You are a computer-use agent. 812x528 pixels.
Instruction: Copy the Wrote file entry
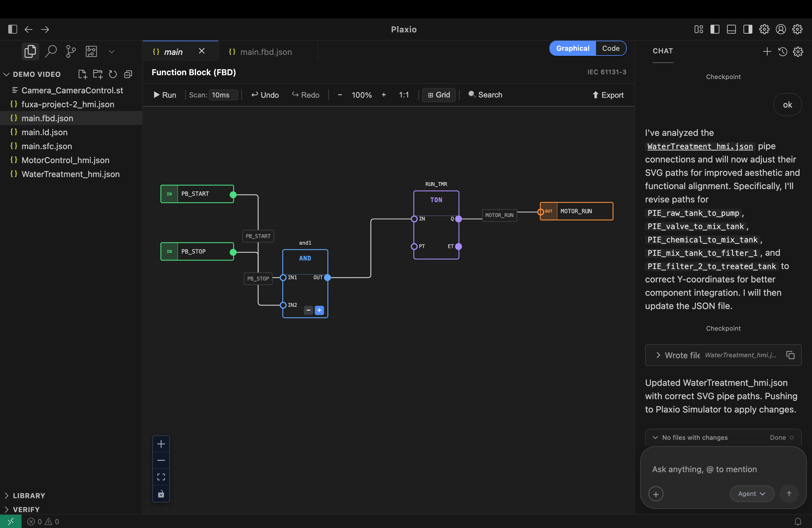coord(790,355)
